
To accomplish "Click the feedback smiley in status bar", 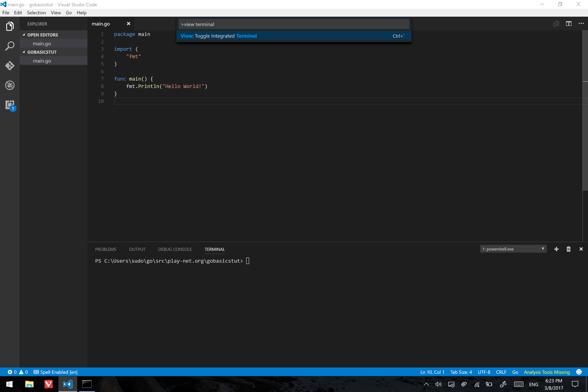I will (x=579, y=372).
